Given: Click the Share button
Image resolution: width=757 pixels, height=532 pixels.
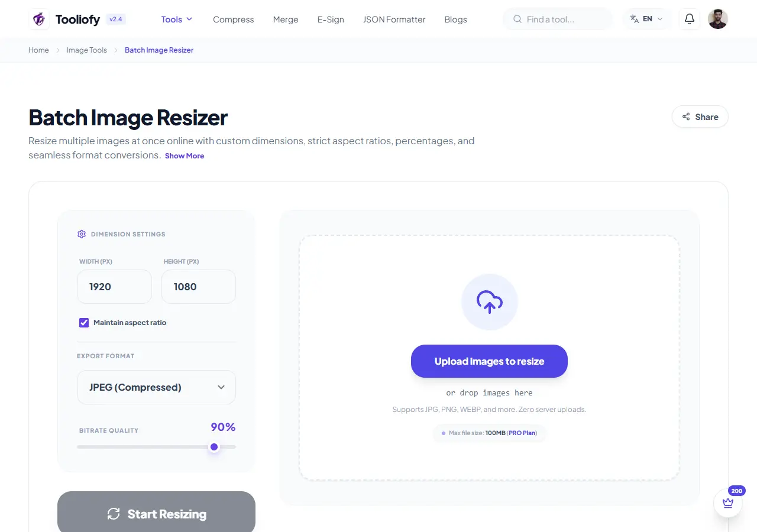Looking at the screenshot, I should point(700,116).
